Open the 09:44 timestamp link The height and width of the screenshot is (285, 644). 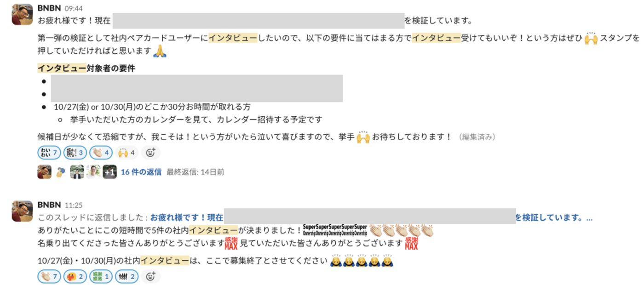[74, 9]
